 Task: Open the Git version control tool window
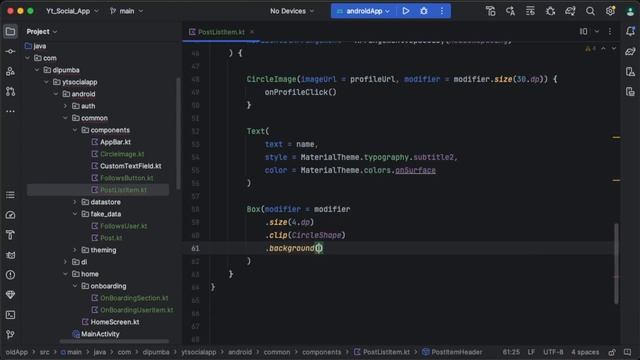pos(10,335)
